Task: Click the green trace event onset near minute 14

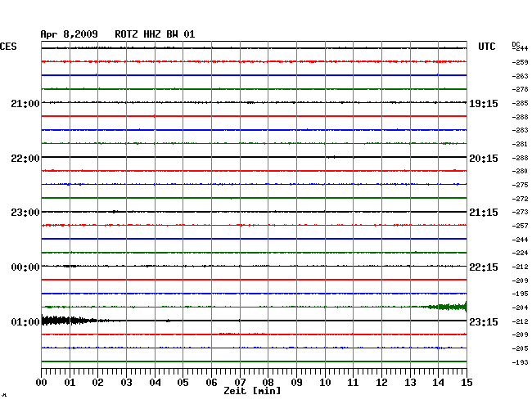Action: click(444, 307)
